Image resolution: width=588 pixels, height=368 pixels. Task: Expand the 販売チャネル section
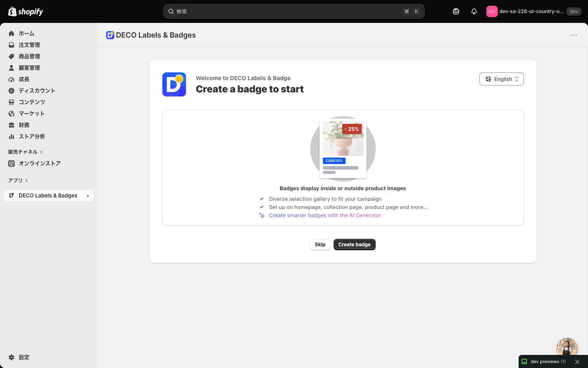[25, 152]
